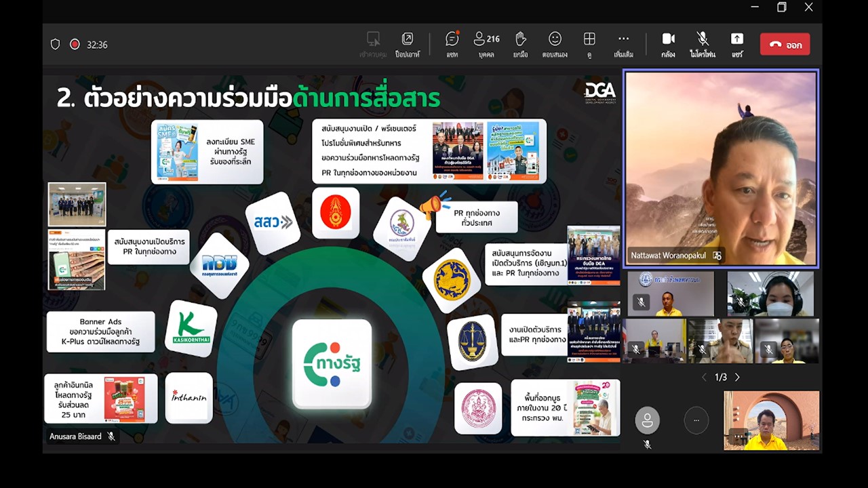Raise your hand (ยกมือ)

520,44
